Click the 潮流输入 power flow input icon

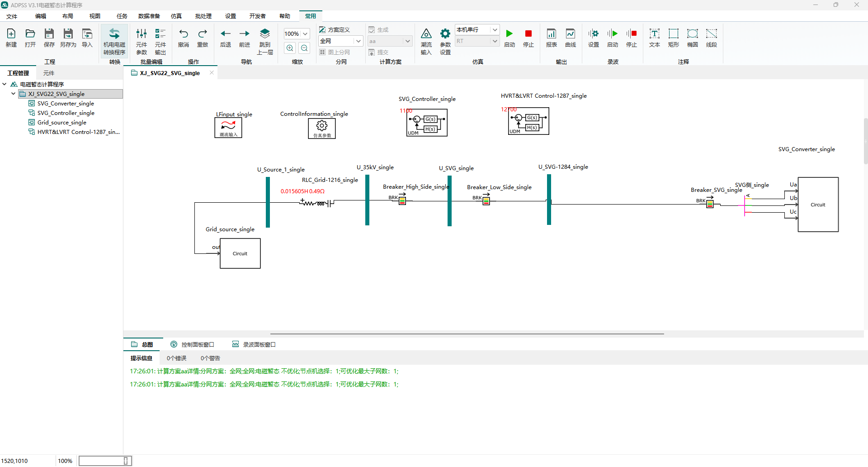[426, 41]
